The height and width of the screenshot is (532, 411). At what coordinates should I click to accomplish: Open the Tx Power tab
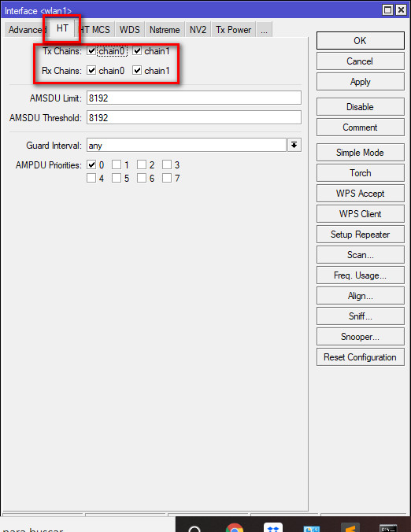pyautogui.click(x=234, y=30)
